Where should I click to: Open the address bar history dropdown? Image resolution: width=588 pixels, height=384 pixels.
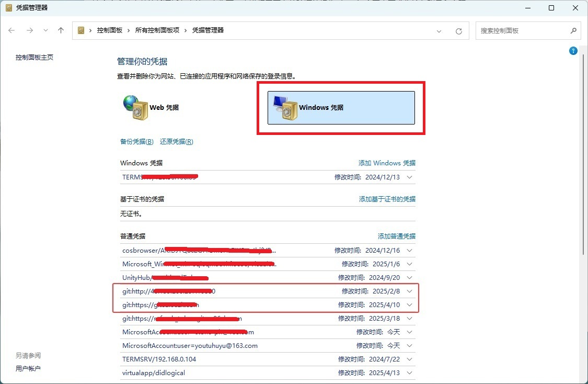(439, 31)
